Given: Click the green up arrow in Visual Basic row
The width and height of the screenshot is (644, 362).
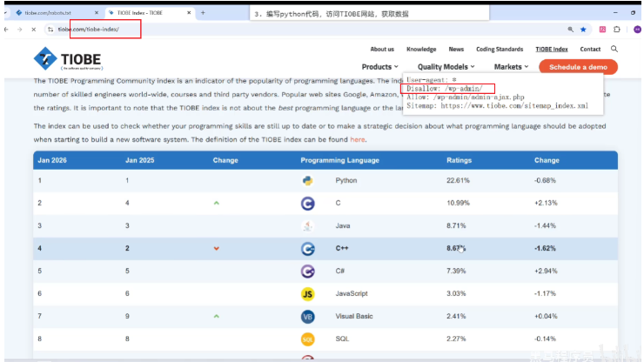Looking at the screenshot, I should coord(217,316).
